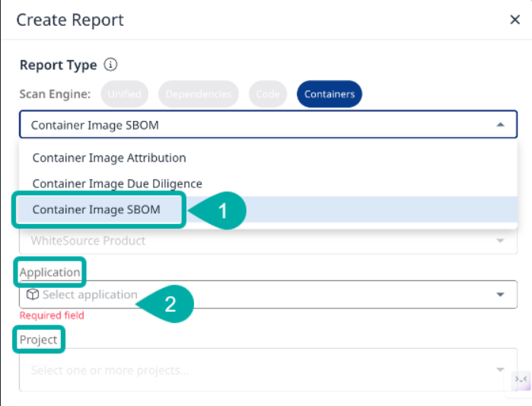This screenshot has width=532, height=406.
Task: Collapse the report type dropdown arrow
Action: (500, 124)
